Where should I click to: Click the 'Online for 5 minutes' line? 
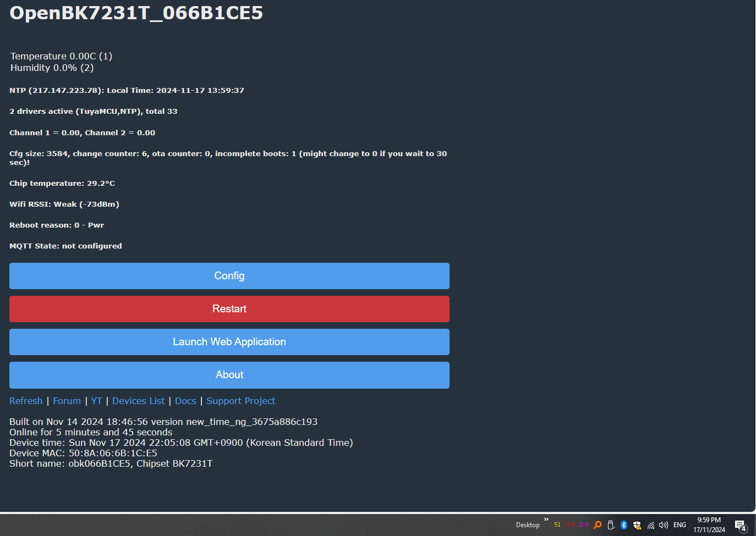91,432
